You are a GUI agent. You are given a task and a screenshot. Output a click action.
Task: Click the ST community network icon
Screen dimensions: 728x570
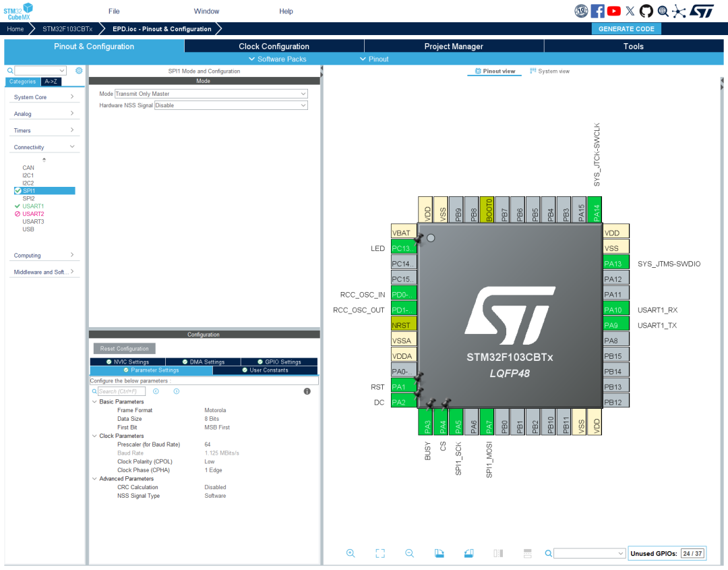(x=679, y=11)
